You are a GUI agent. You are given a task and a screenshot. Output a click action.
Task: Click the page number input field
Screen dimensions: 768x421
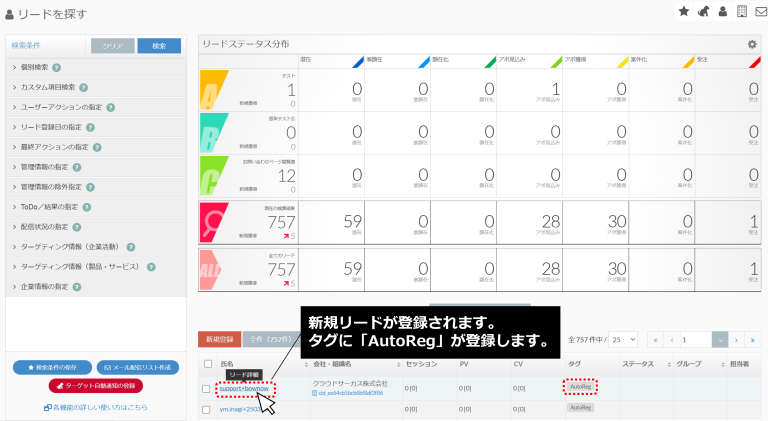click(x=696, y=340)
